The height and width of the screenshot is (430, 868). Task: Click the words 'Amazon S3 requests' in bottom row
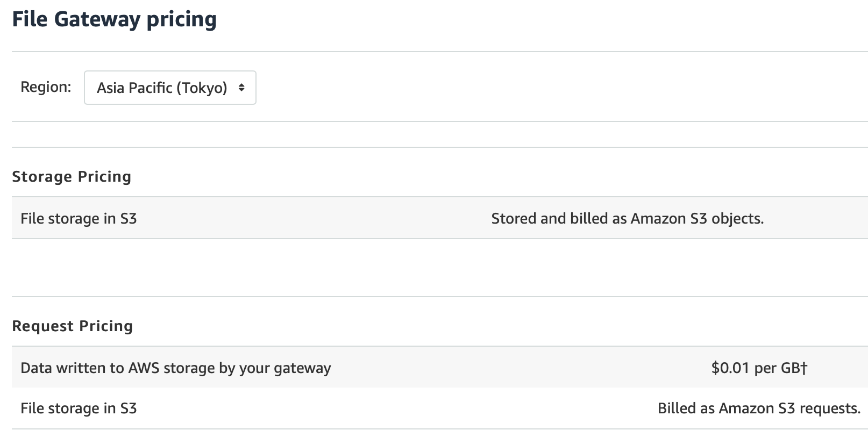click(x=788, y=408)
